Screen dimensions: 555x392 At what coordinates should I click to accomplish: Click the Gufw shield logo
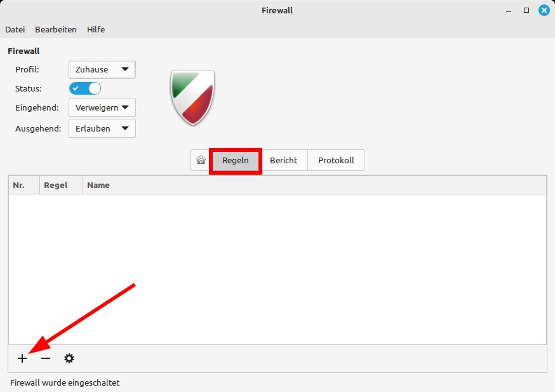(192, 97)
